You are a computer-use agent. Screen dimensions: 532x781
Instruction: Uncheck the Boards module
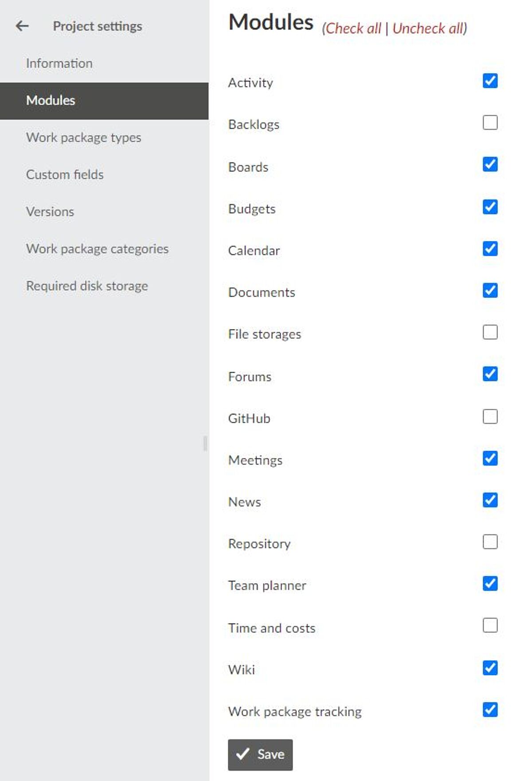click(x=490, y=165)
